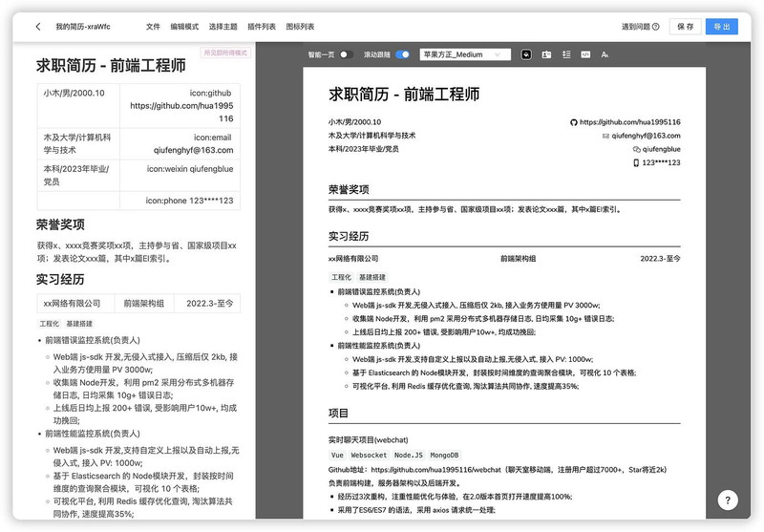Toggle the 滚动跟随 switch
Image resolution: width=764 pixels, height=532 pixels.
pyautogui.click(x=402, y=54)
